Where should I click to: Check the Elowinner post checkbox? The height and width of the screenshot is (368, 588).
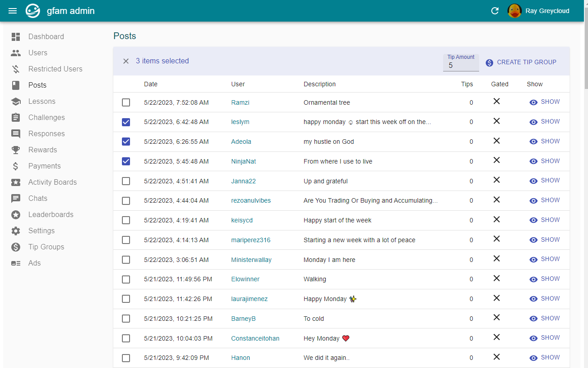(126, 279)
